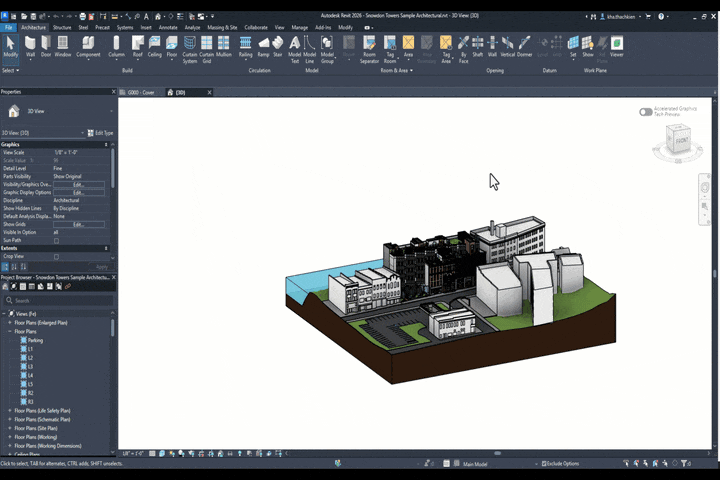Click the Tag Room tool
The width and height of the screenshot is (720, 480).
coord(390,50)
